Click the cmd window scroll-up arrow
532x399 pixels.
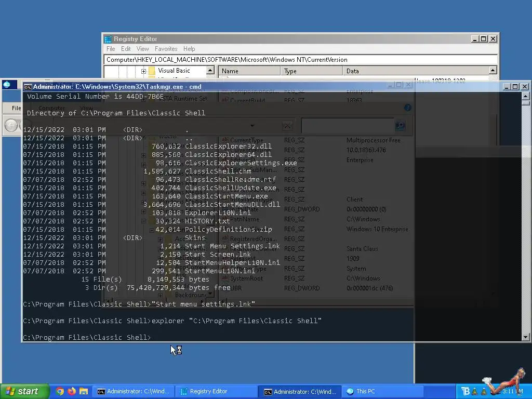tap(526, 96)
